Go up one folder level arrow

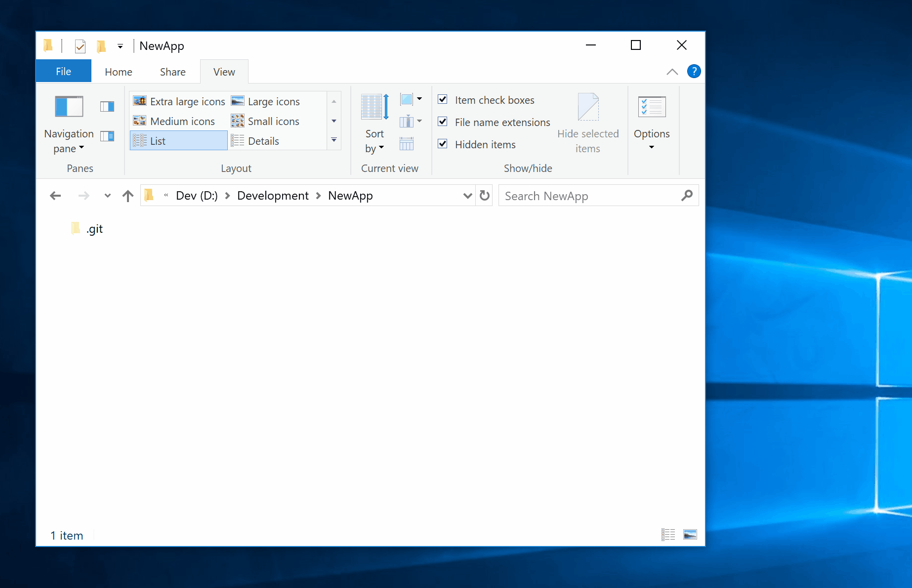128,196
